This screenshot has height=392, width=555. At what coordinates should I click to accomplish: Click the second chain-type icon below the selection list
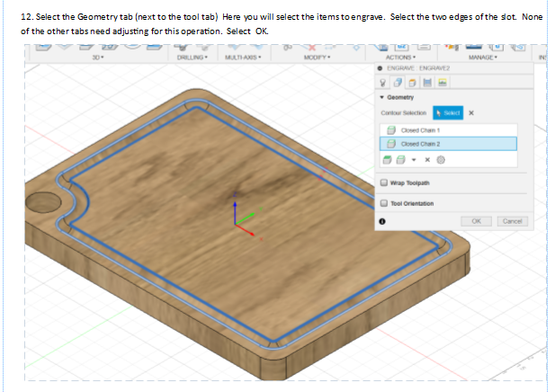[x=400, y=160]
